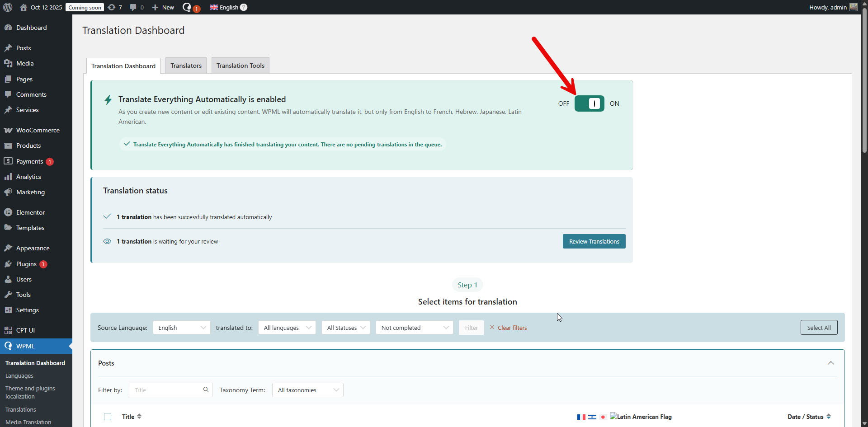Click the CPT UI grid icon
Viewport: 868px width, 427px height.
point(8,330)
